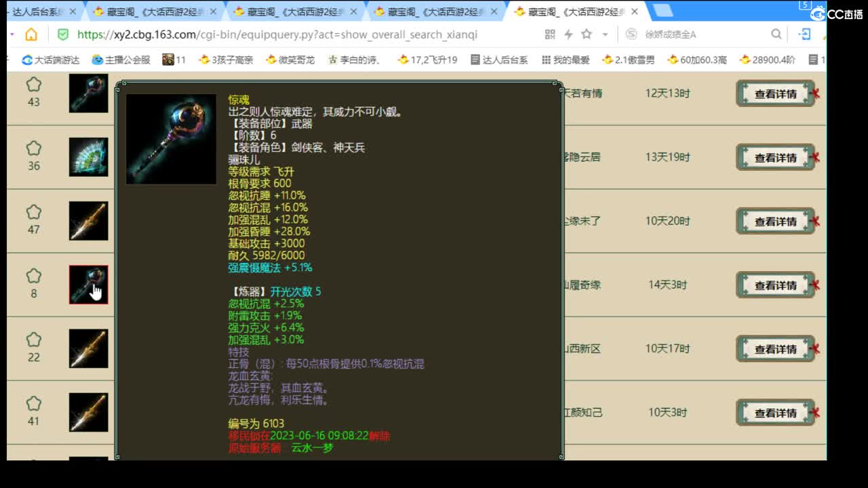Click the search magnifier icon

(x=776, y=35)
